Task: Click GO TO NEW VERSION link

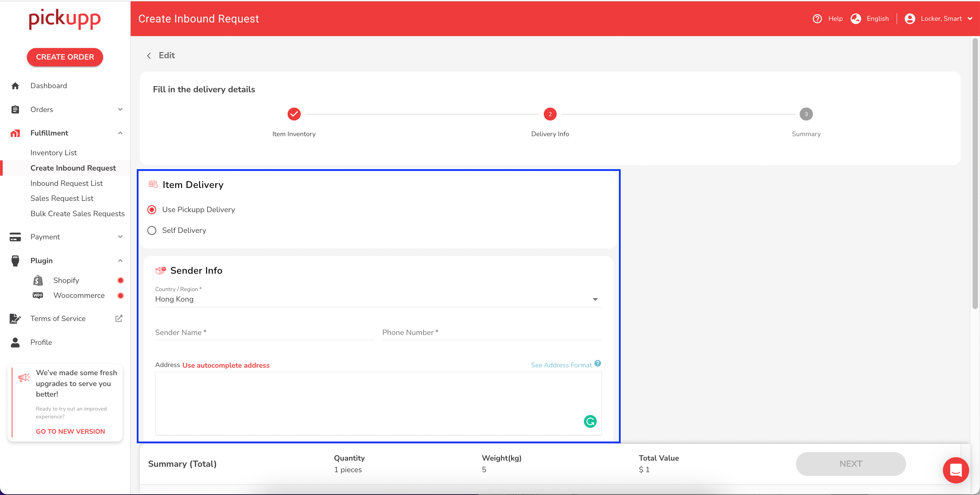Action: pos(70,431)
